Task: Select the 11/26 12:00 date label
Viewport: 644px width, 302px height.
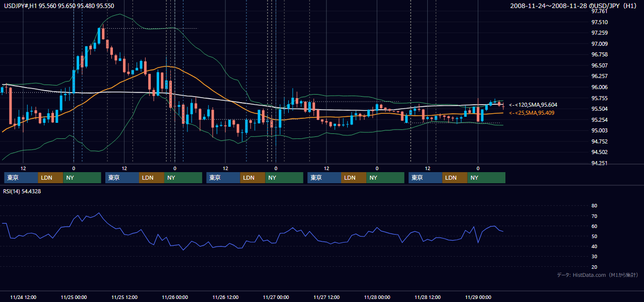Action: (x=225, y=297)
